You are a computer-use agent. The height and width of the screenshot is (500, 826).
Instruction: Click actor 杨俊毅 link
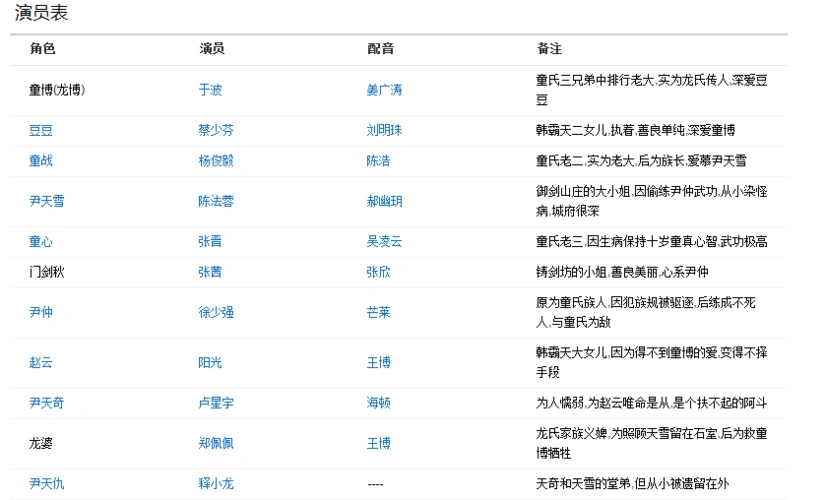point(216,160)
